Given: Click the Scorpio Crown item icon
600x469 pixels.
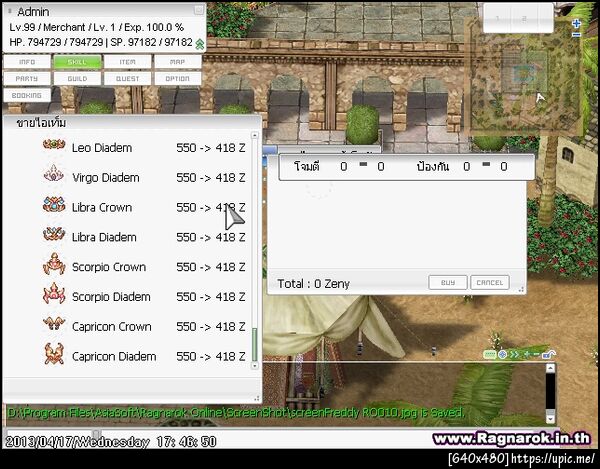Looking at the screenshot, I should click(54, 264).
